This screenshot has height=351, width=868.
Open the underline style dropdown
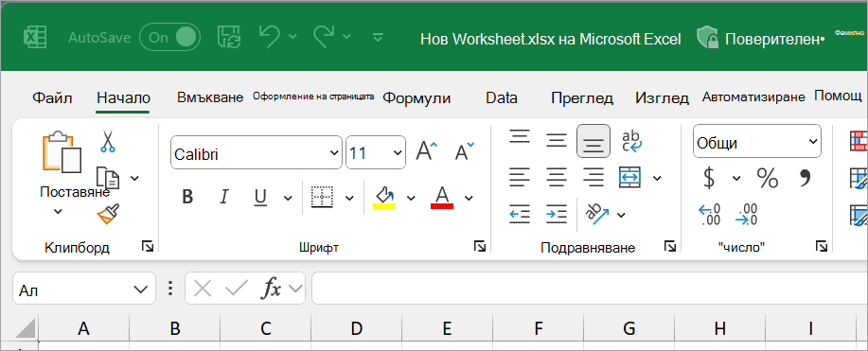click(288, 197)
